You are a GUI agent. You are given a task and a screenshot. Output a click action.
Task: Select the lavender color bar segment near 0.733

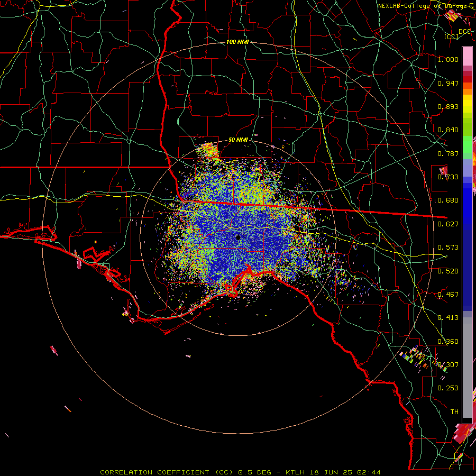click(x=467, y=168)
